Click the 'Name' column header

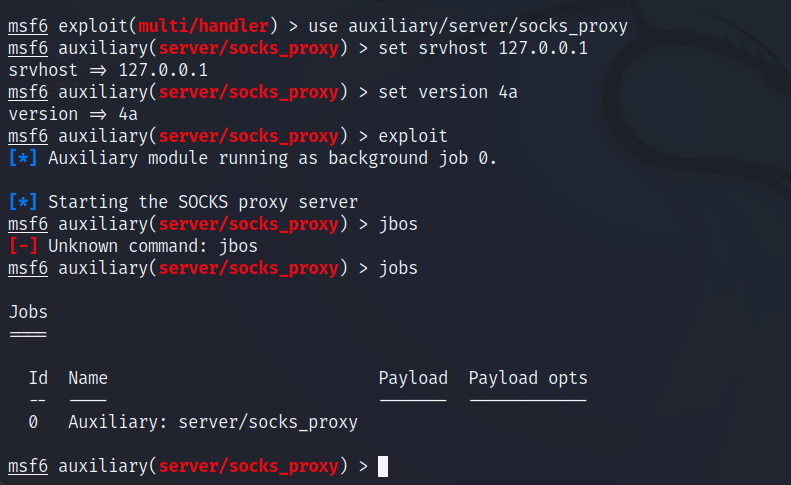88,378
